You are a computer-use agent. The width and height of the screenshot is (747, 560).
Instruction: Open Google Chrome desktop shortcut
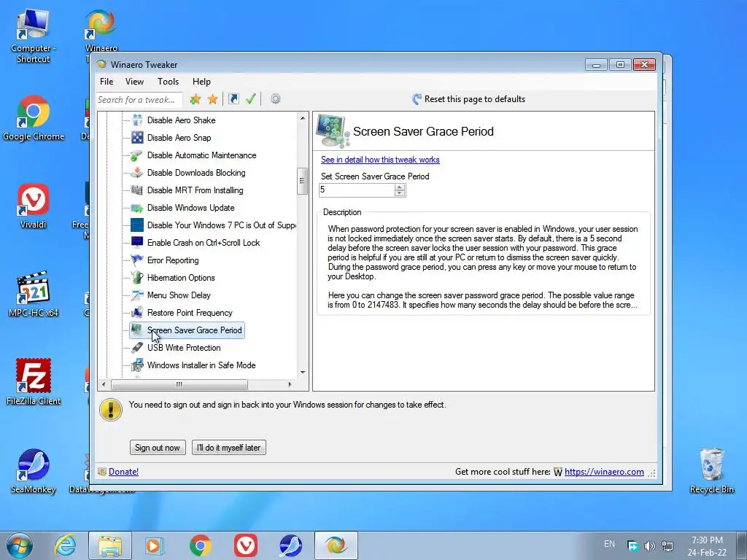[x=34, y=117]
